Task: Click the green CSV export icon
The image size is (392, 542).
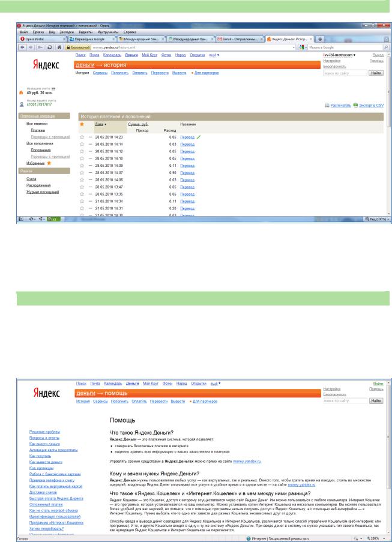Action: pyautogui.click(x=355, y=105)
